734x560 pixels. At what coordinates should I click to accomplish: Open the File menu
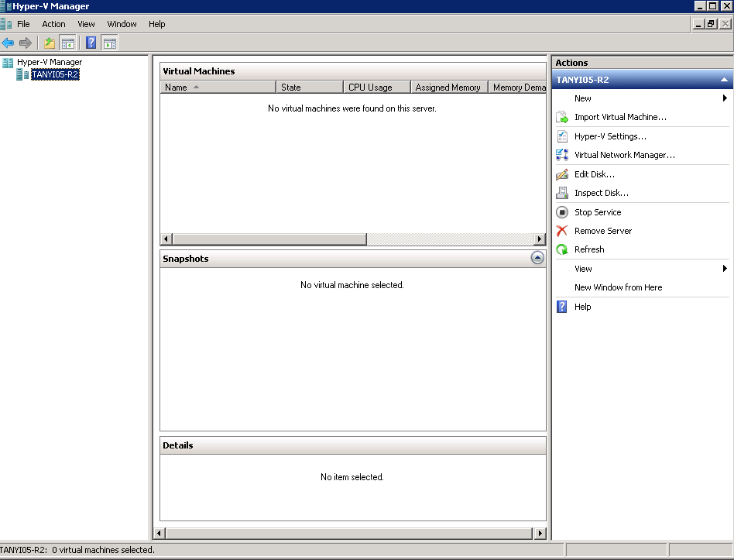pos(23,24)
